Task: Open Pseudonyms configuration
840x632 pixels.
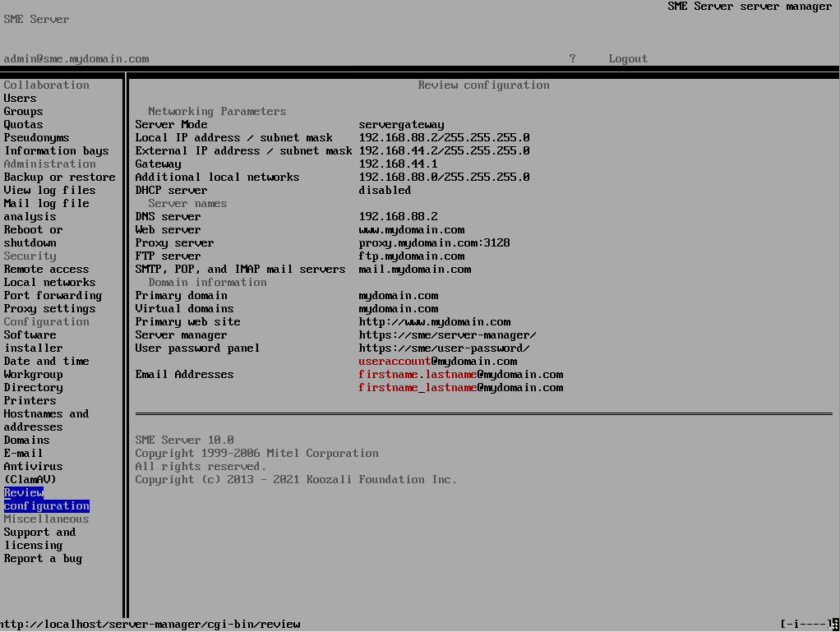Action: coord(36,137)
